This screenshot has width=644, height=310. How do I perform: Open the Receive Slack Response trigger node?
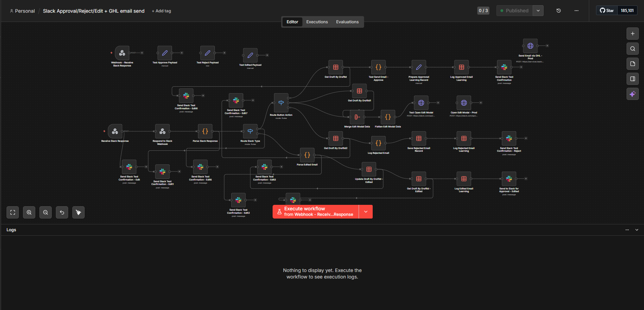[x=115, y=131]
